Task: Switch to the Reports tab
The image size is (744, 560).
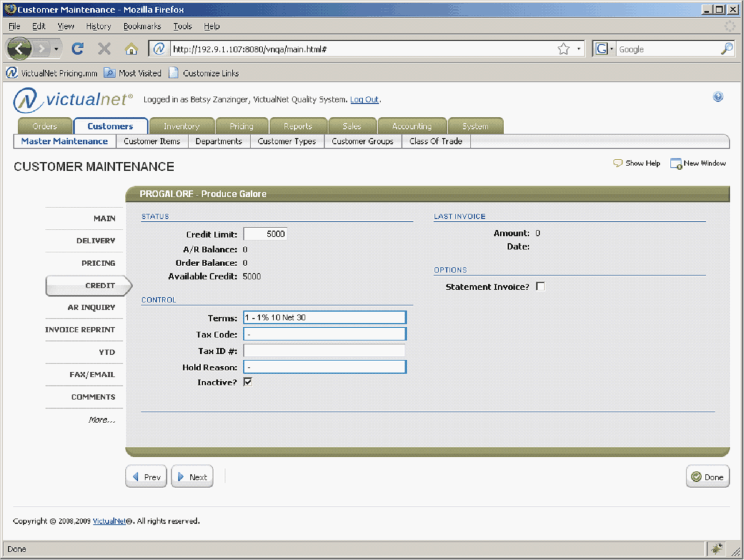Action: click(298, 126)
